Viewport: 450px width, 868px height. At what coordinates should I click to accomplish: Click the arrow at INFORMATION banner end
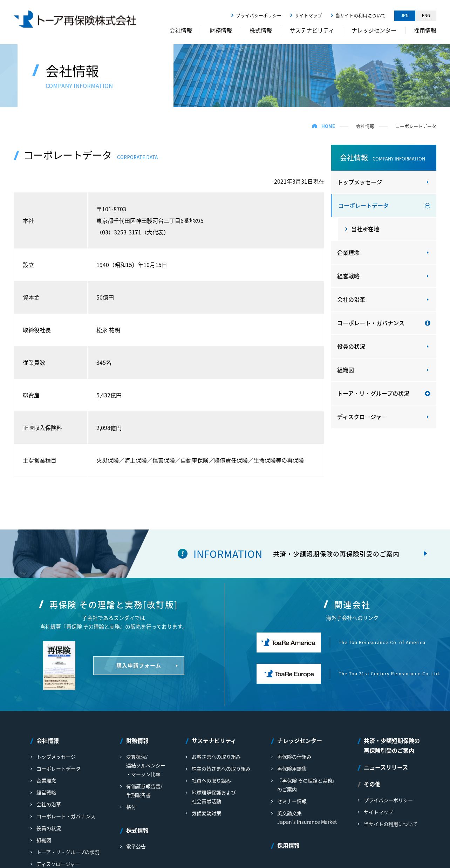(425, 554)
